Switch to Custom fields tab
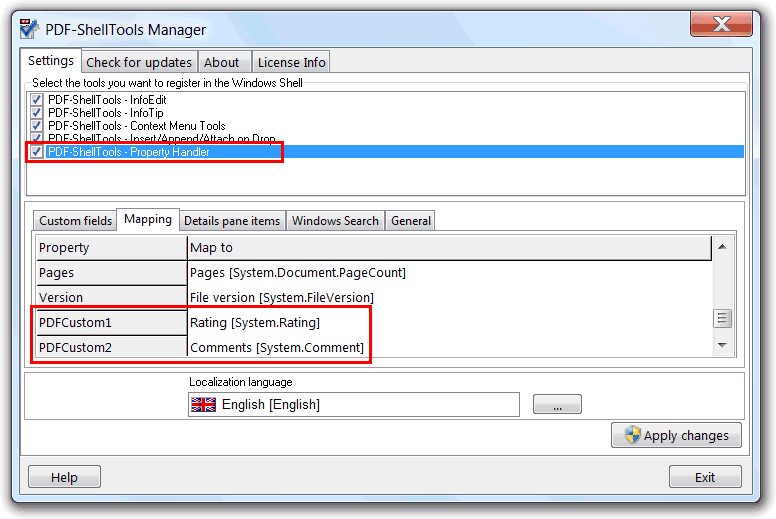Image resolution: width=776 pixels, height=519 pixels. click(75, 220)
